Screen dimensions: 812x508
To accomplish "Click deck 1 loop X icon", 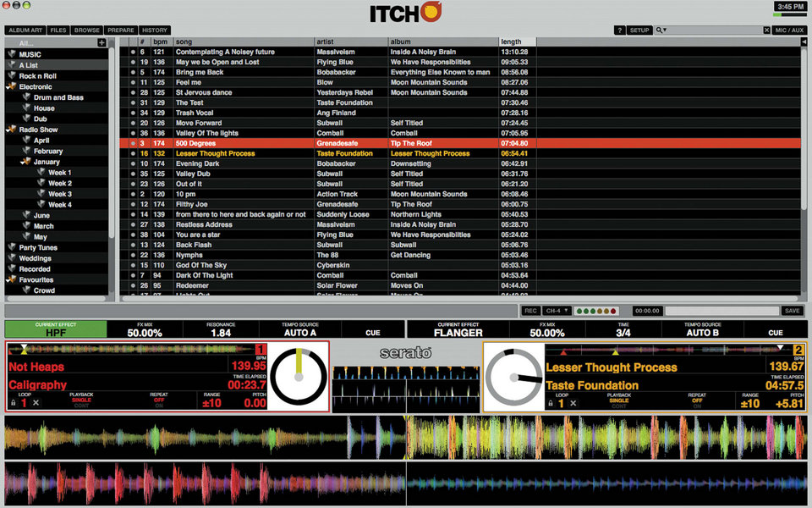I will click(36, 403).
